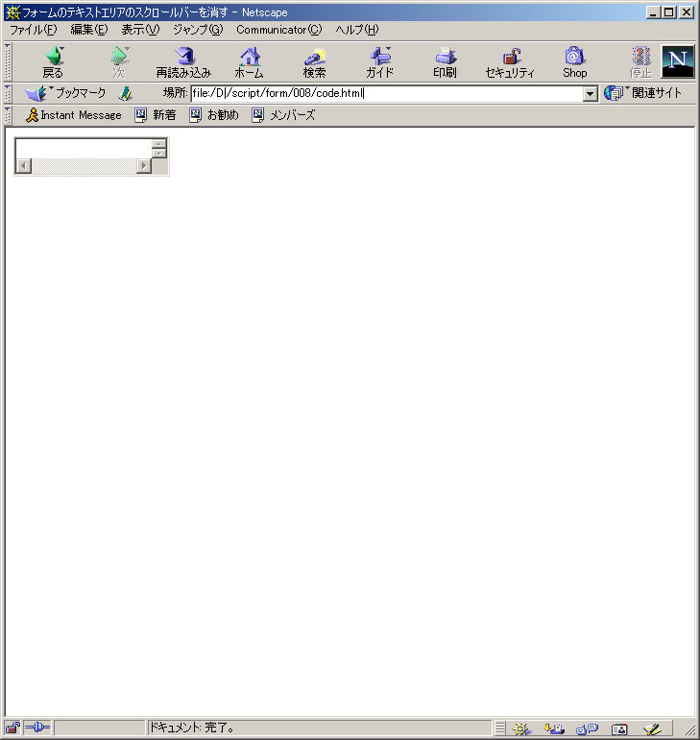Image resolution: width=700 pixels, height=740 pixels.
Task: Click the textarea horizontal scrollbar track
Action: pyautogui.click(x=84, y=166)
